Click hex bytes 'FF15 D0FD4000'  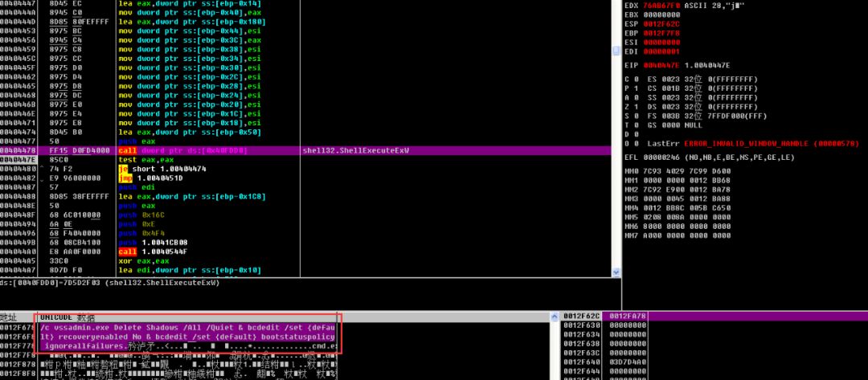[x=79, y=150]
